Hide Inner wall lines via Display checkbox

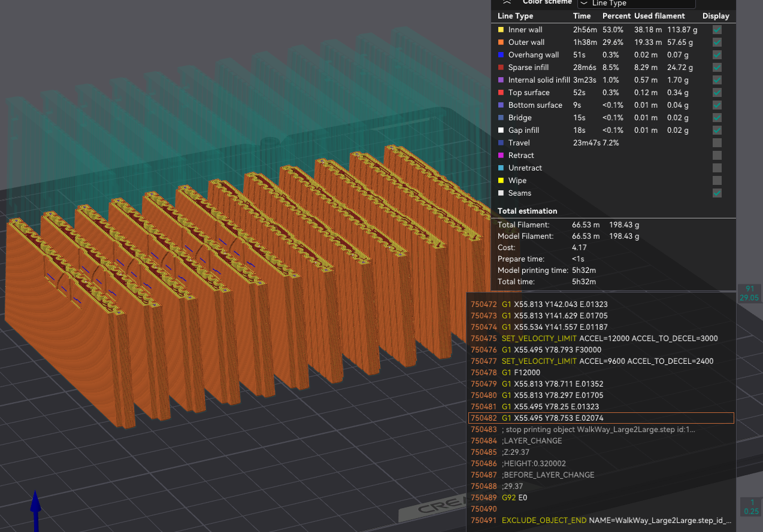717,29
